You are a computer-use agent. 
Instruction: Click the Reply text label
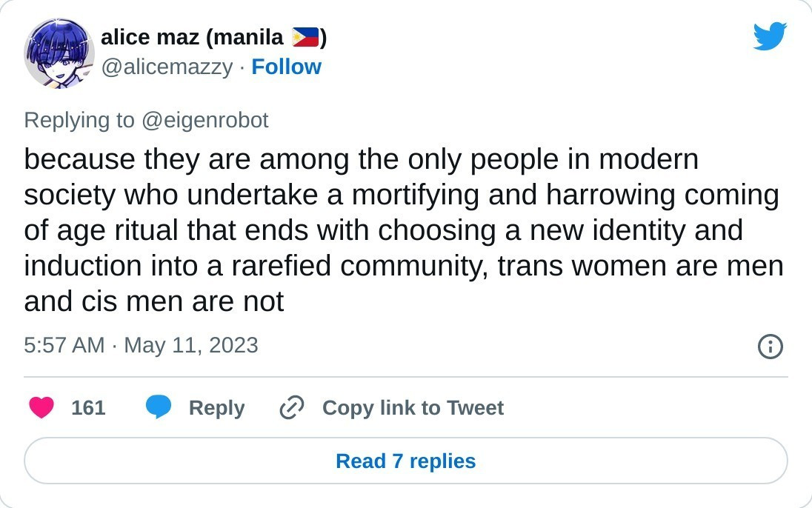(x=216, y=408)
